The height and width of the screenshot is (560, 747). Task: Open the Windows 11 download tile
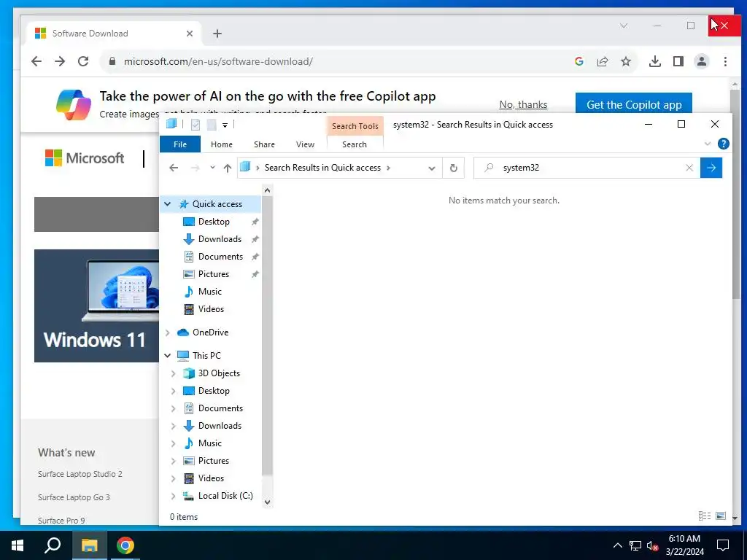[x=96, y=306]
